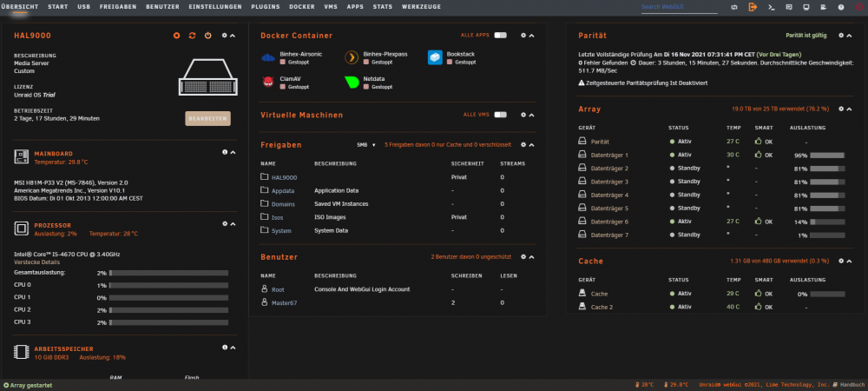This screenshot has width=868, height=391.
Task: Open the Master67 user link
Action: (284, 303)
